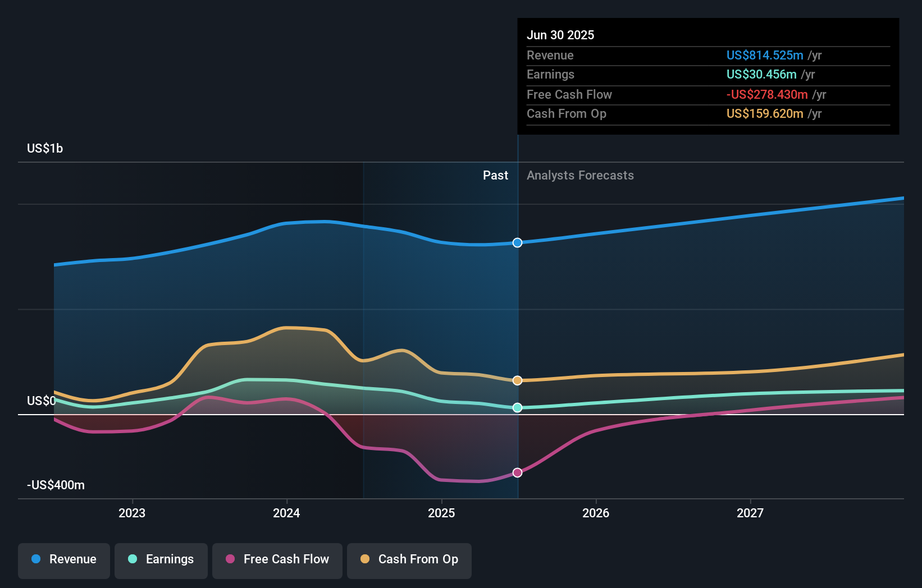The height and width of the screenshot is (588, 922).
Task: Click the 2025 axis label
Action: [x=441, y=512]
